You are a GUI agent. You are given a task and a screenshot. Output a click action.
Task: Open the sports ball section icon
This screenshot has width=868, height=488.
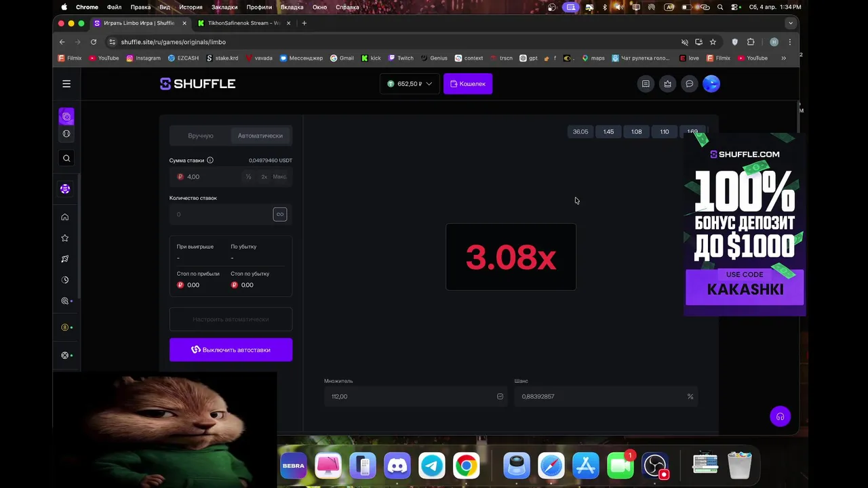click(66, 134)
